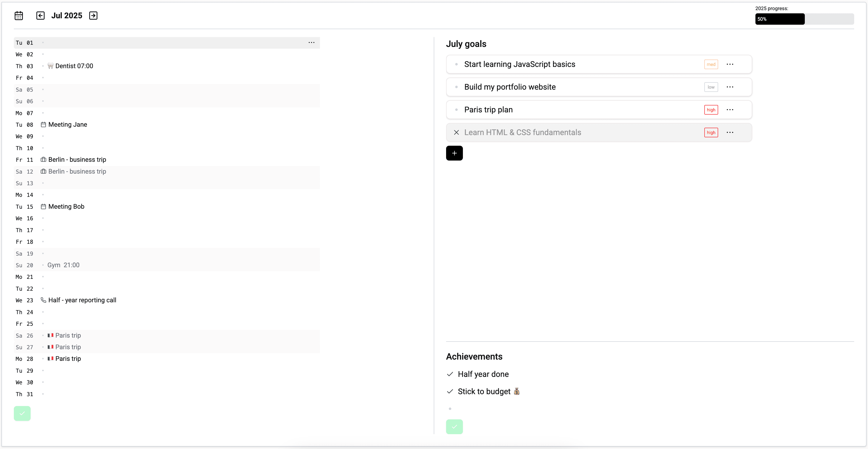This screenshot has height=449, width=868.
Task: Open options for Build my portfolio goal
Action: [x=730, y=87]
